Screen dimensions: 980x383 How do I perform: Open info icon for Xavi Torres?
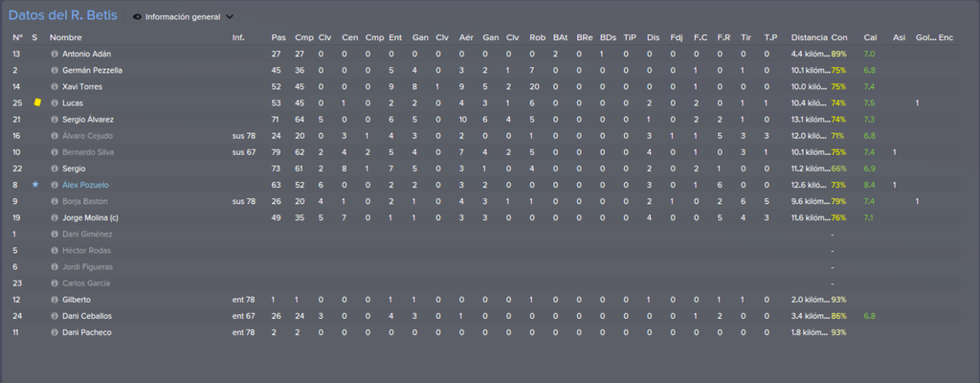click(55, 87)
